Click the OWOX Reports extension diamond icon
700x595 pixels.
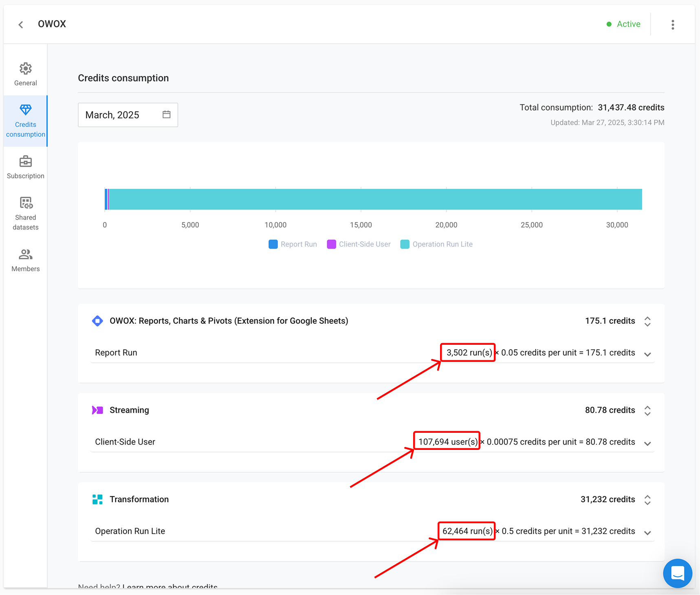[x=97, y=321]
